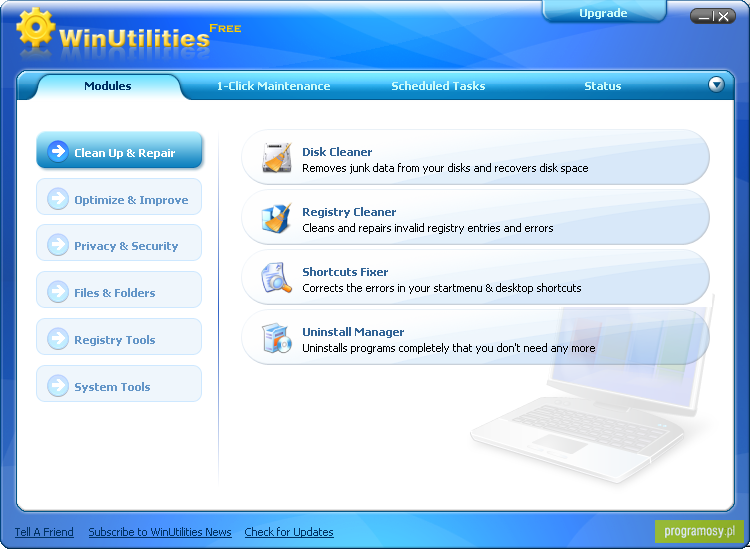Click the arrow icon beside Clean Up & Repair
750x549 pixels.
[58, 152]
